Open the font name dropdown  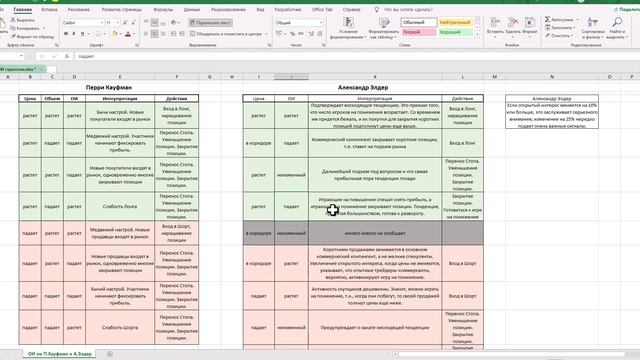102,23
